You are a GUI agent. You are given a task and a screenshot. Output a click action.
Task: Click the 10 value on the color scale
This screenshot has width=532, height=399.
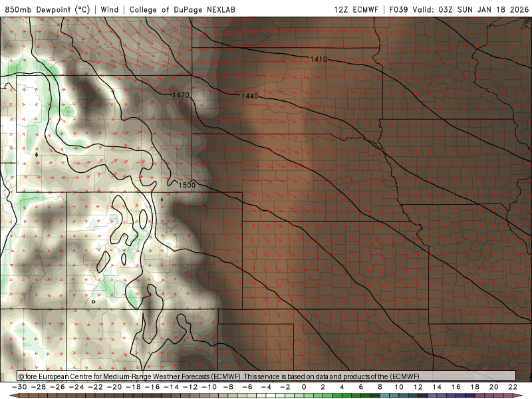(399, 387)
